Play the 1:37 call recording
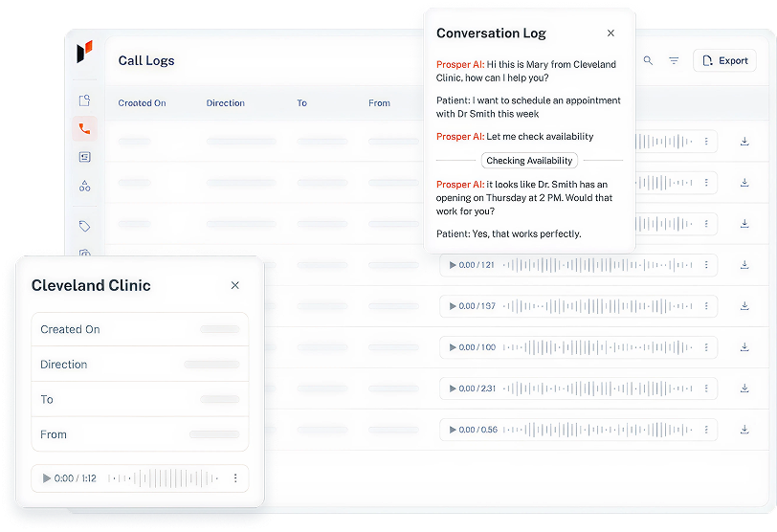777x532 pixels. tap(453, 306)
